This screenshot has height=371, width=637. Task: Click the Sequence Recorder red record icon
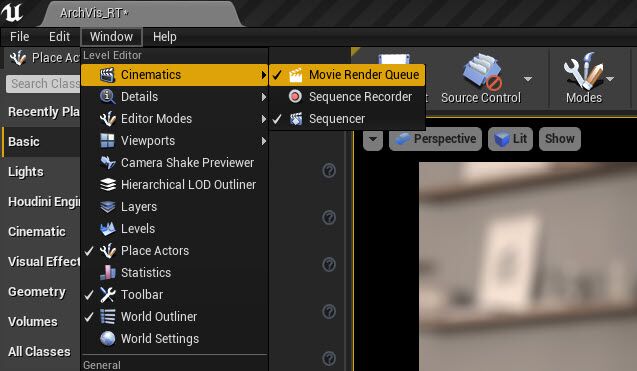(x=295, y=97)
